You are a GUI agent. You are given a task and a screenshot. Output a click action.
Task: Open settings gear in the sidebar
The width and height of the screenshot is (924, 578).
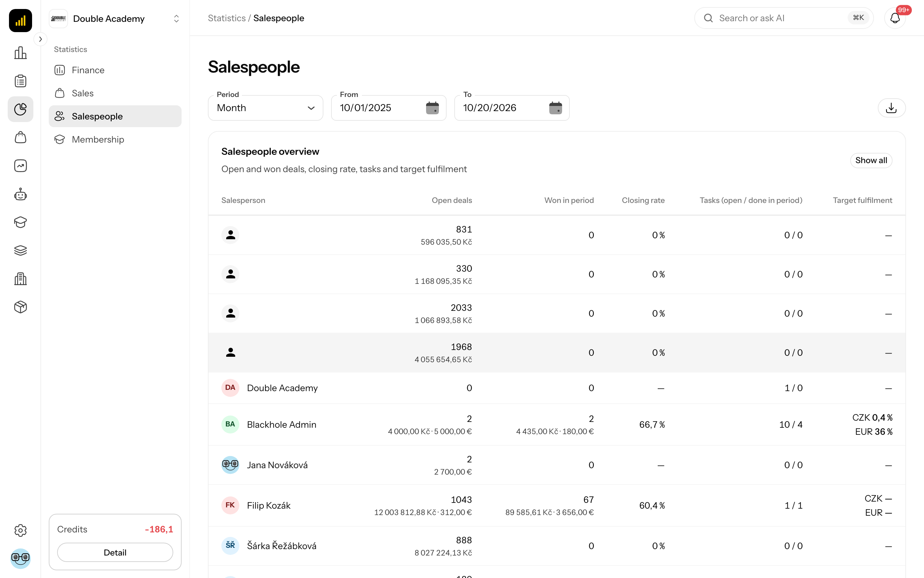coord(20,530)
